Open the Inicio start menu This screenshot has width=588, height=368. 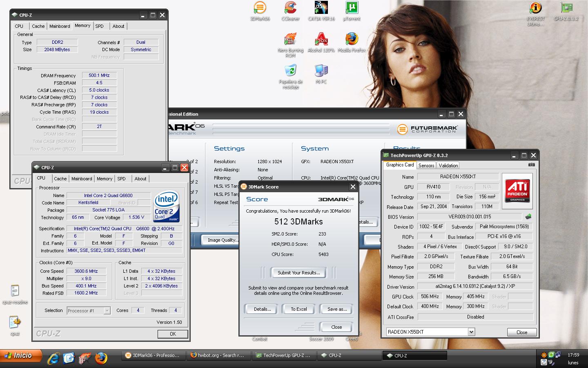(21, 356)
